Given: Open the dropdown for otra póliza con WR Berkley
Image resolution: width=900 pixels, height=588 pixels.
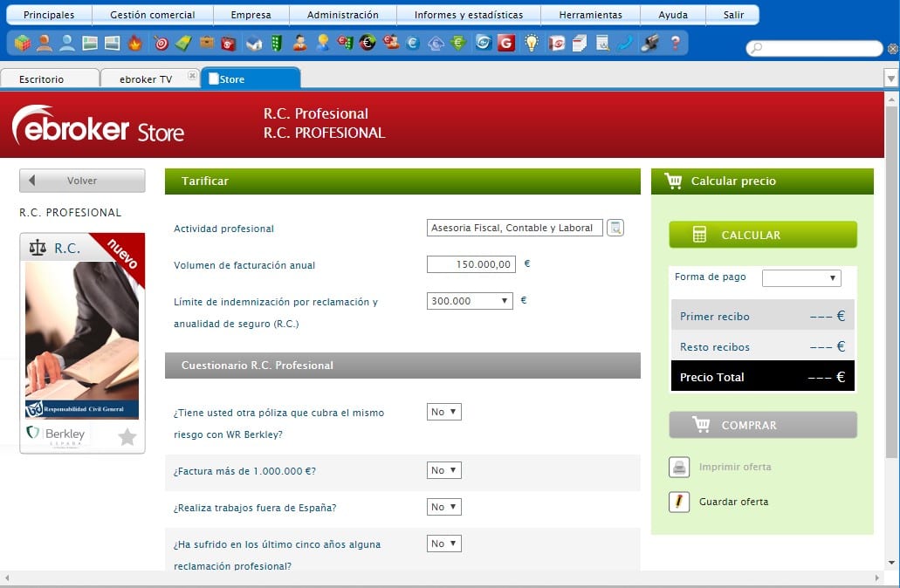Looking at the screenshot, I should point(443,412).
